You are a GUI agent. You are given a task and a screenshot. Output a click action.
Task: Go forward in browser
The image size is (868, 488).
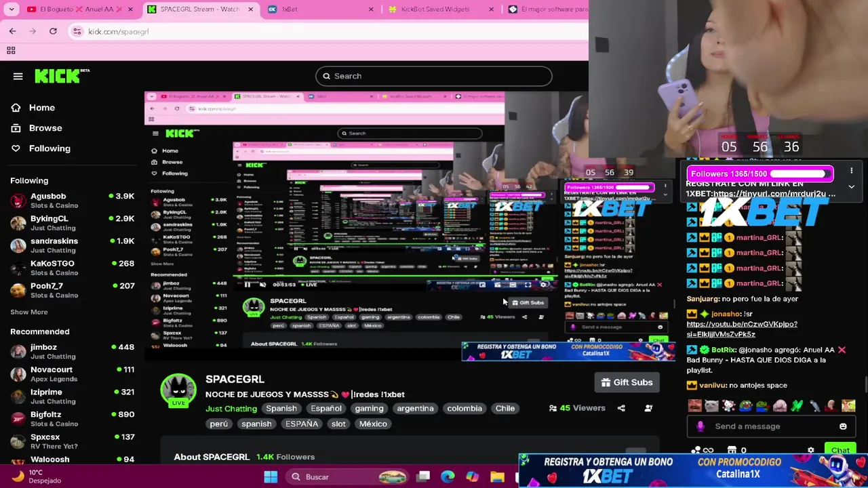point(33,31)
